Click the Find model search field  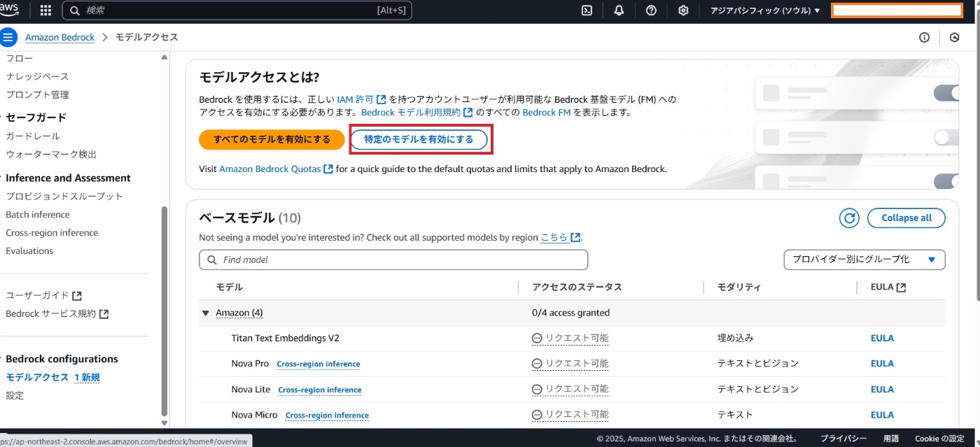393,260
